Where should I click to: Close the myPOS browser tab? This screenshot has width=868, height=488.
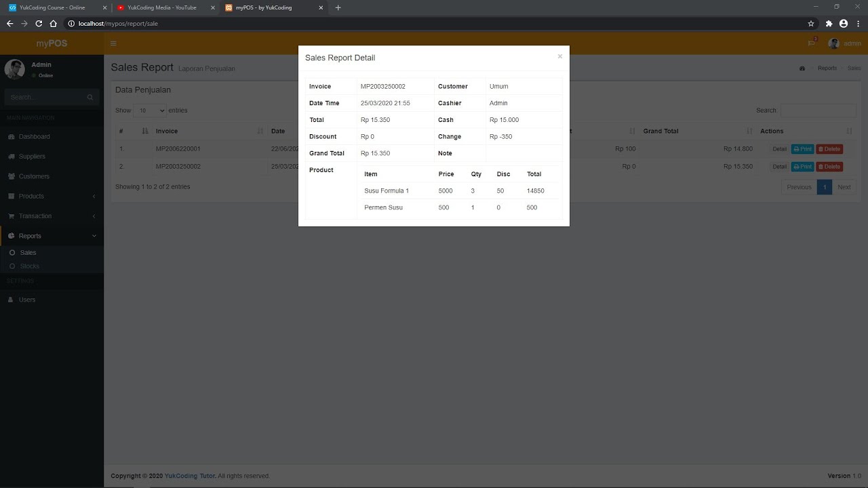coord(321,7)
